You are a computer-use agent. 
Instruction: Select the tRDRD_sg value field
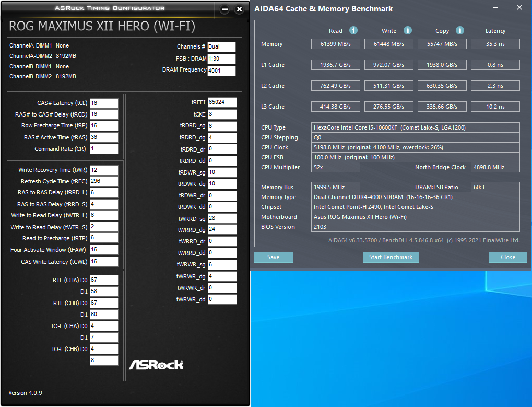tap(222, 126)
